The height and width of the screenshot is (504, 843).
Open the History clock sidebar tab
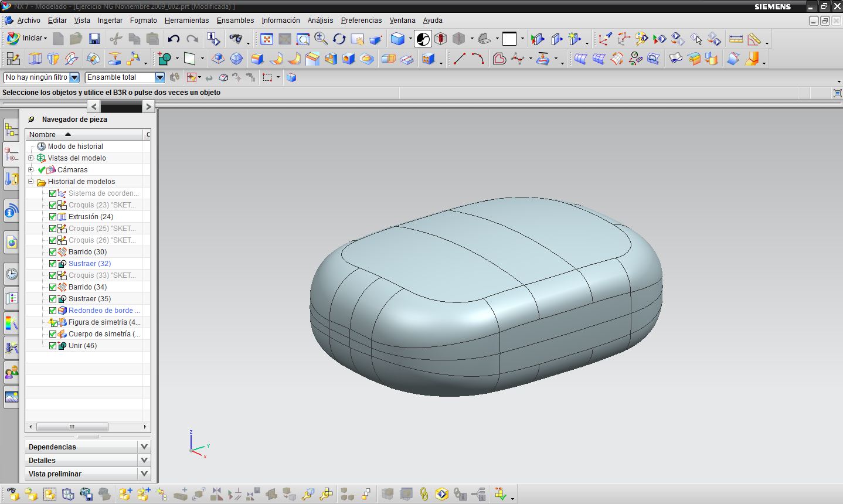pyautogui.click(x=11, y=274)
